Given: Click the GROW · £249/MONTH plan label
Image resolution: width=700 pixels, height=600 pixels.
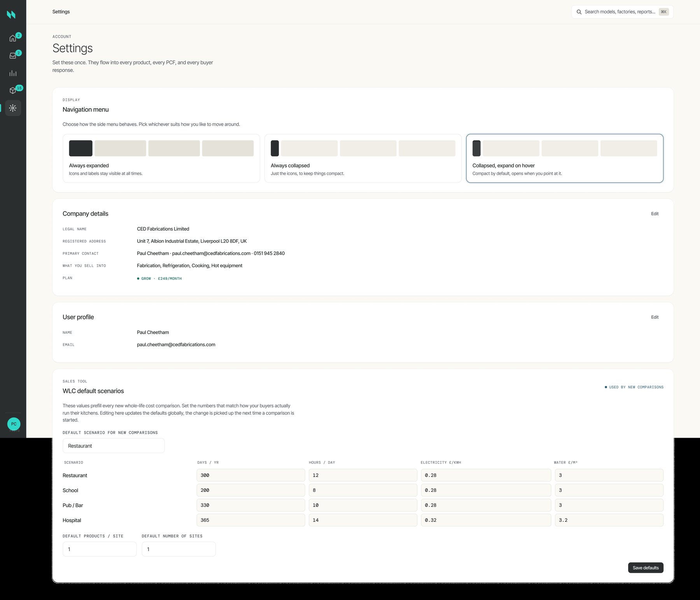Looking at the screenshot, I should click(159, 279).
